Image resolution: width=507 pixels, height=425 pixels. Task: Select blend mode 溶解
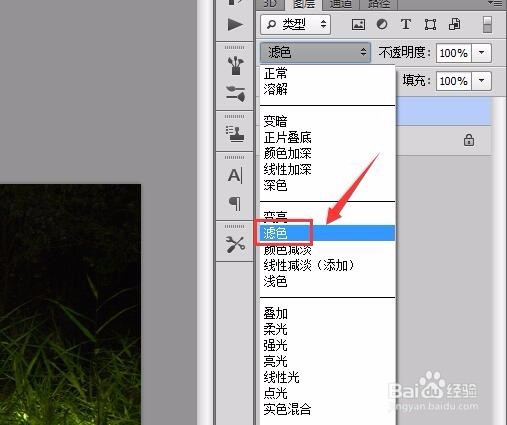pos(327,89)
